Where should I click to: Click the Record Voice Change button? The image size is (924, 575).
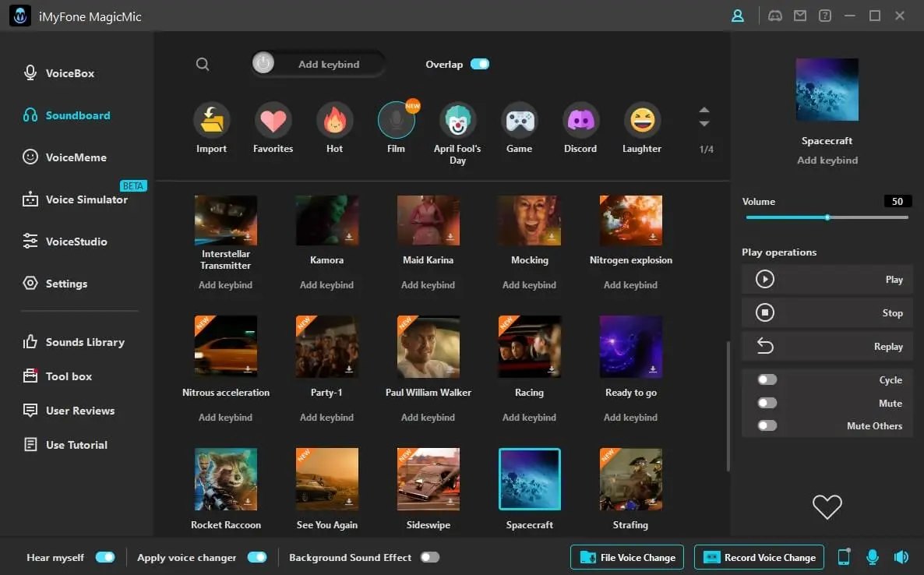[x=759, y=557]
